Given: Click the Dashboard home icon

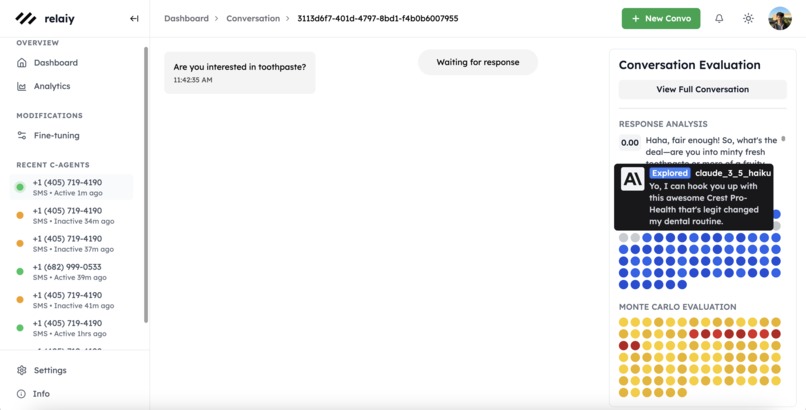Looking at the screenshot, I should pyautogui.click(x=22, y=63).
